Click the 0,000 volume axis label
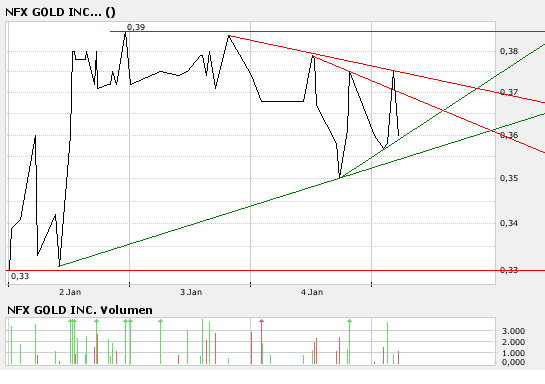The width and height of the screenshot is (545, 384). tap(513, 362)
